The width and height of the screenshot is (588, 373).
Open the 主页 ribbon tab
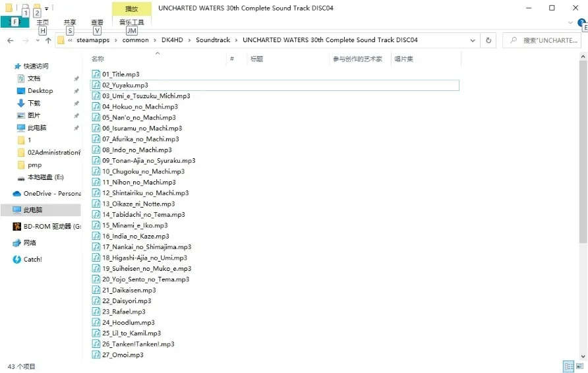[x=42, y=22]
